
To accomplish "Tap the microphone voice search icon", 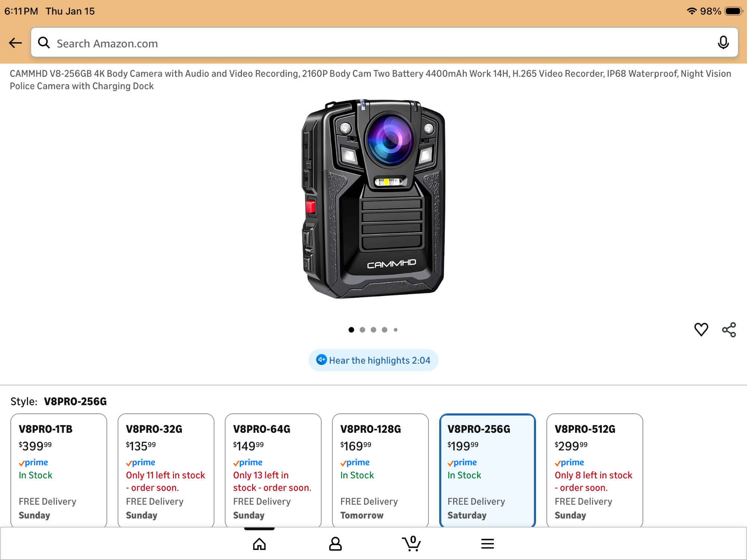I will pyautogui.click(x=723, y=43).
